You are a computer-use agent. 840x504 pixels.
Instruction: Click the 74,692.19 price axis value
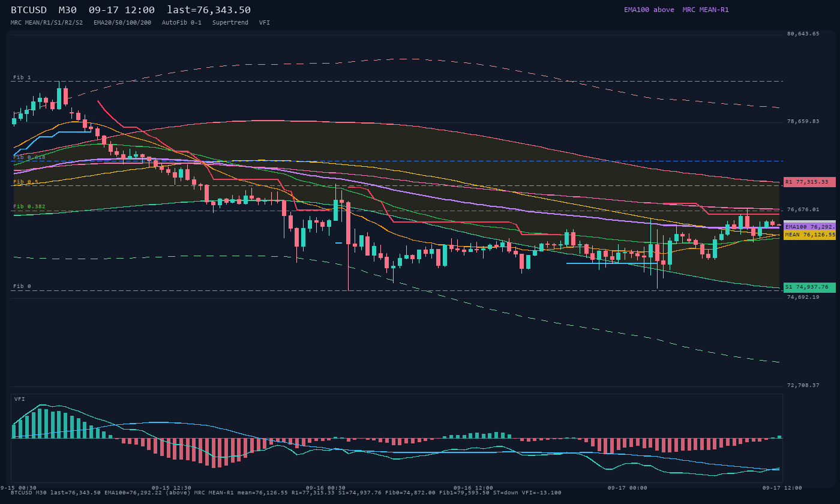(803, 297)
